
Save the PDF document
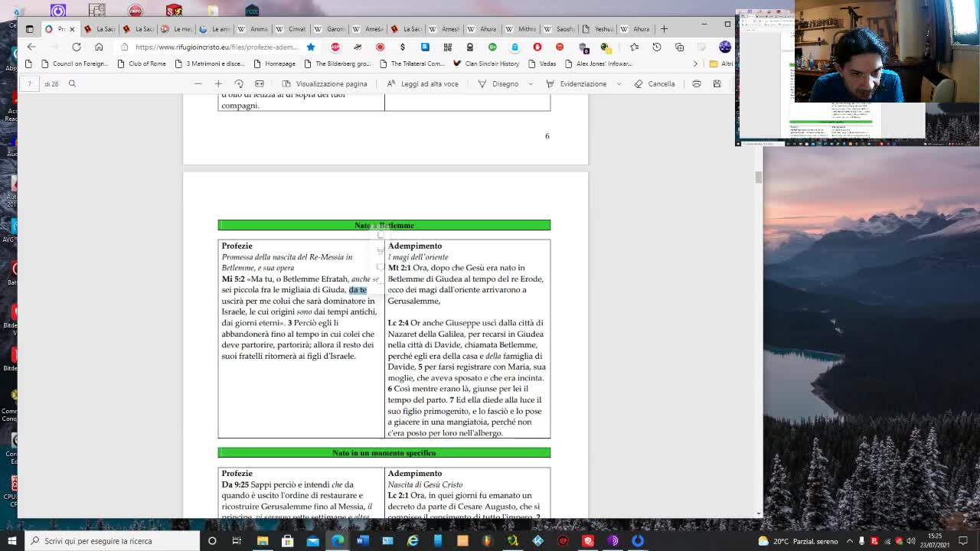click(717, 83)
